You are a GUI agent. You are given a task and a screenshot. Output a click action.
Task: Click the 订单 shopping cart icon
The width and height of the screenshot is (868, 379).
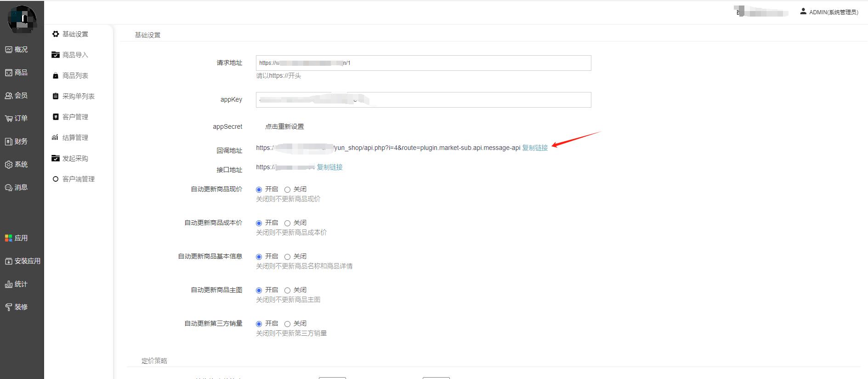pos(9,119)
